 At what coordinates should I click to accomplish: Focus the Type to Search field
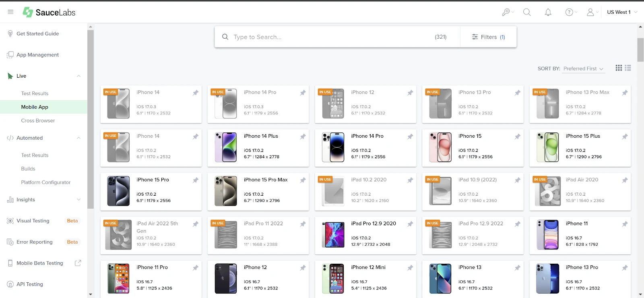tap(337, 37)
